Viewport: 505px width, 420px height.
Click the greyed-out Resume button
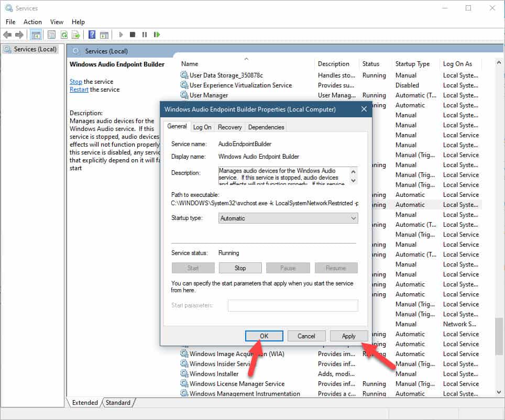pyautogui.click(x=336, y=268)
